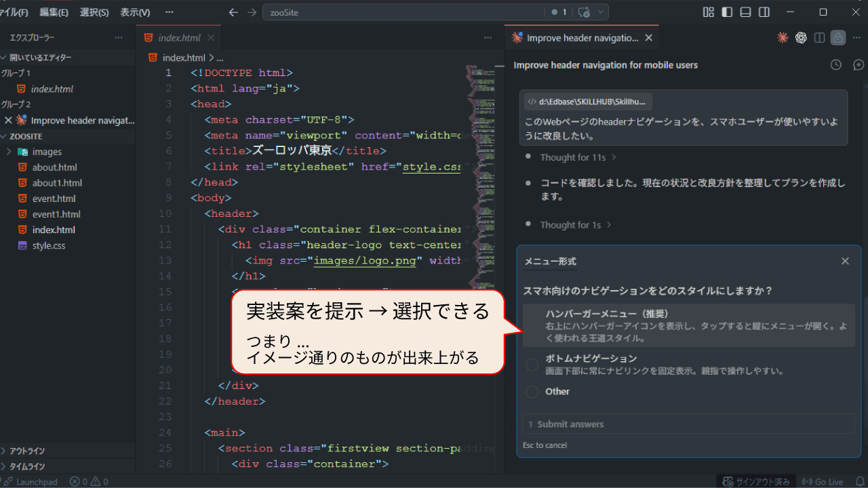
Task: Open style.css from the file tree
Action: click(49, 245)
